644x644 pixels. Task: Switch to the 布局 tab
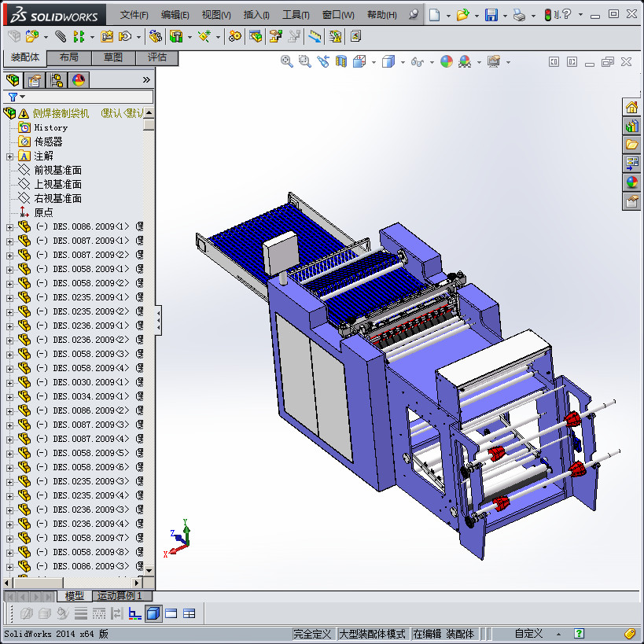click(x=69, y=57)
